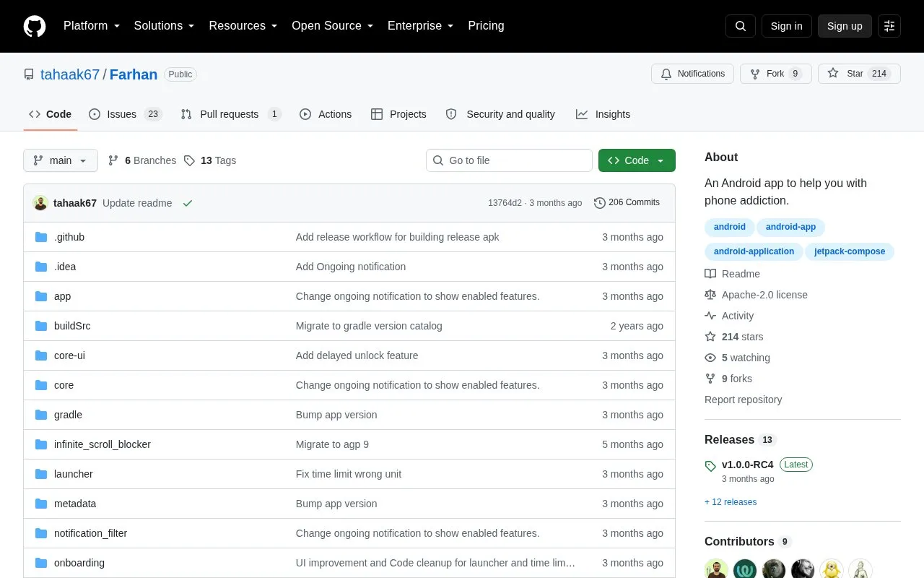This screenshot has width=924, height=578.
Task: Click the app folder icon
Action: [41, 296]
